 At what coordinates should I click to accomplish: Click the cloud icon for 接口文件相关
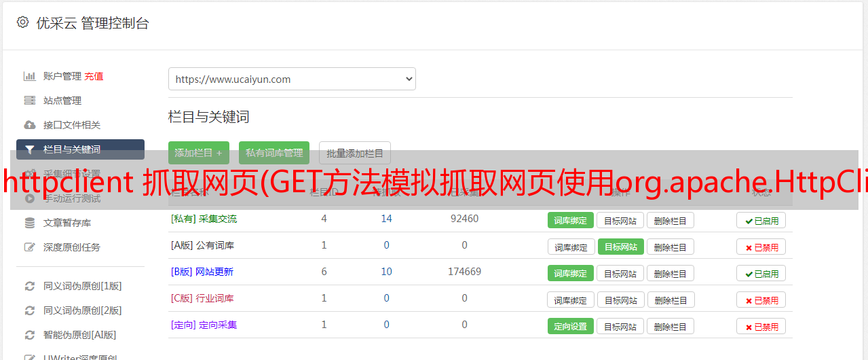pyautogui.click(x=29, y=125)
